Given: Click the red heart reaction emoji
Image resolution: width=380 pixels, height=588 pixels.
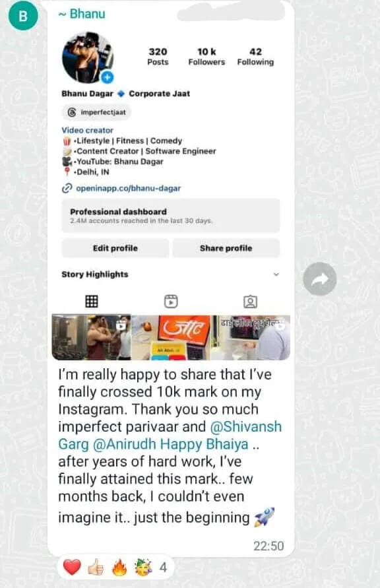Looking at the screenshot, I should (x=72, y=567).
